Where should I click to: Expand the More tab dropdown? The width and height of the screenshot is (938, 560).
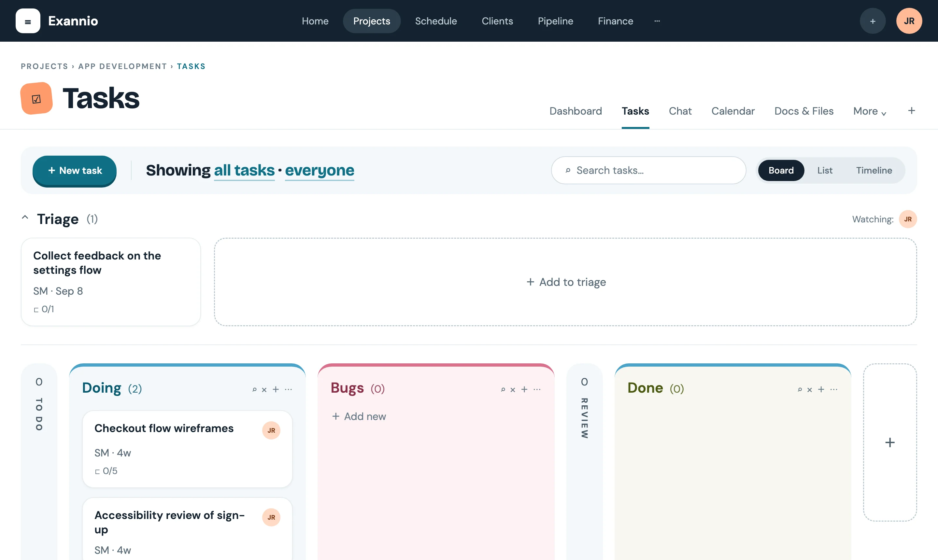tap(870, 111)
